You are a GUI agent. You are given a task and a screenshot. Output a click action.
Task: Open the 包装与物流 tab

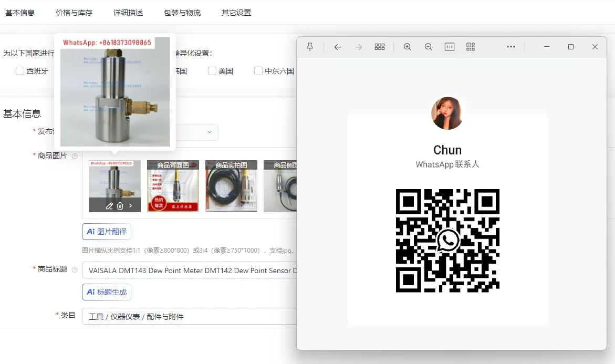point(182,13)
